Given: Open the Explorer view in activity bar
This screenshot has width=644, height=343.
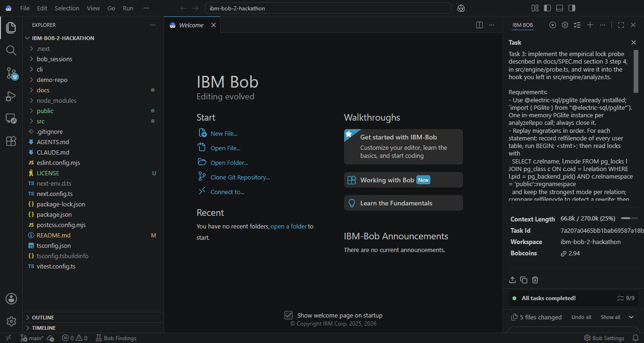Looking at the screenshot, I should pyautogui.click(x=11, y=28).
